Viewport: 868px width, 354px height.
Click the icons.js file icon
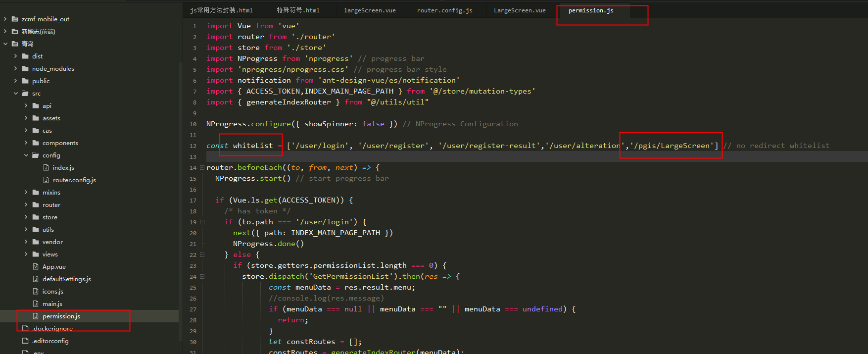36,291
